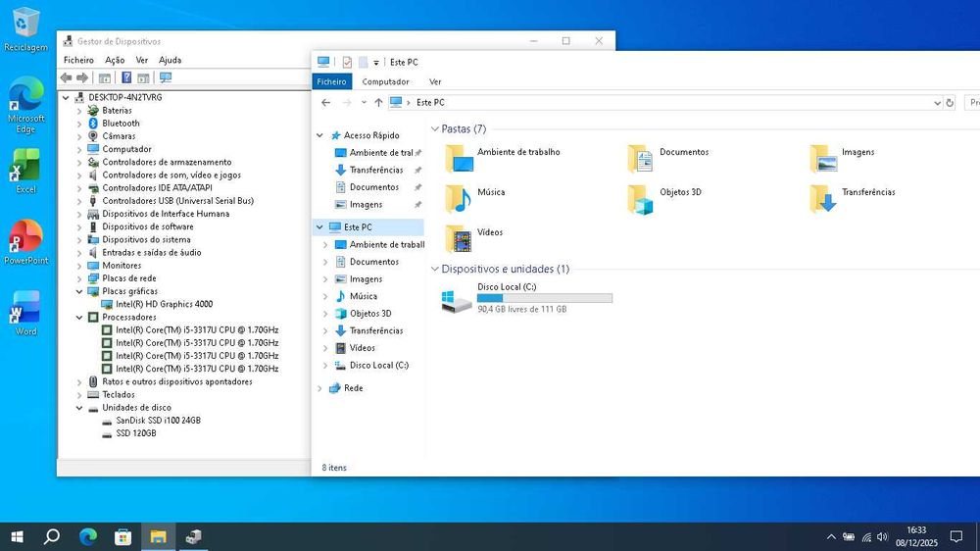Click the back arrow in Device Manager toolbar
Viewport: 980px width, 551px height.
(x=67, y=77)
